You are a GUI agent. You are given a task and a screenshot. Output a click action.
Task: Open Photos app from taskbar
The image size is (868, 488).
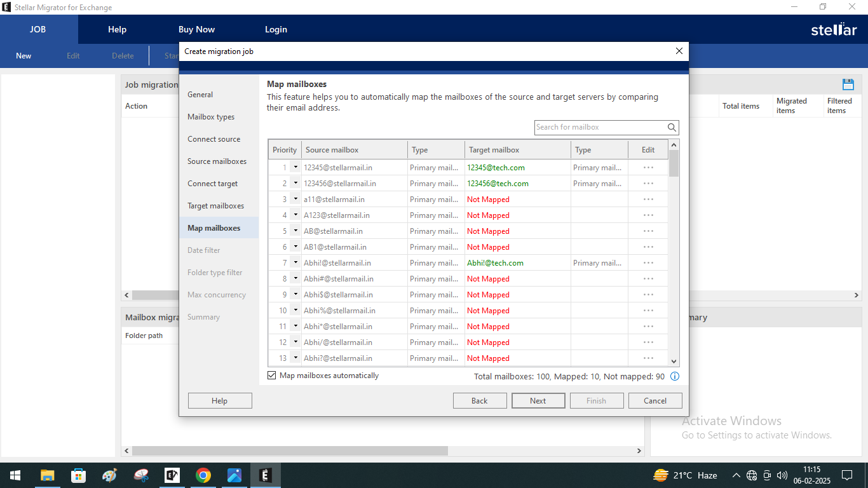pyautogui.click(x=234, y=475)
